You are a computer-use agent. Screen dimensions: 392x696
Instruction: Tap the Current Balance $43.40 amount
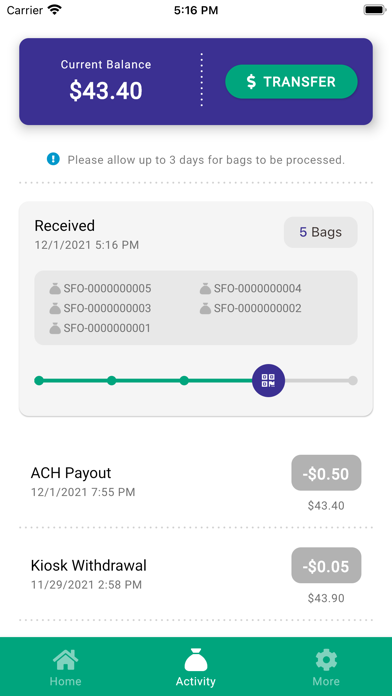click(106, 91)
